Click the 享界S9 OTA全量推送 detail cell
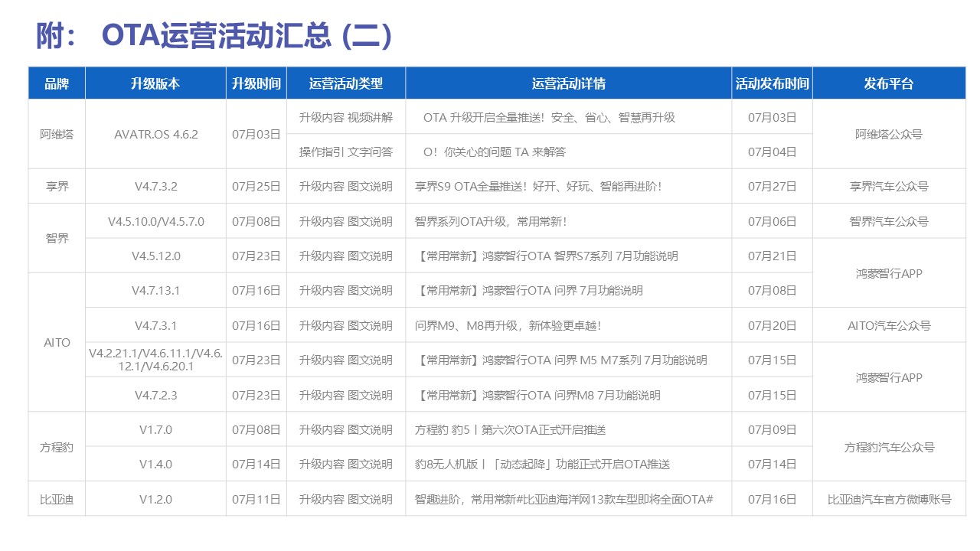 click(569, 186)
